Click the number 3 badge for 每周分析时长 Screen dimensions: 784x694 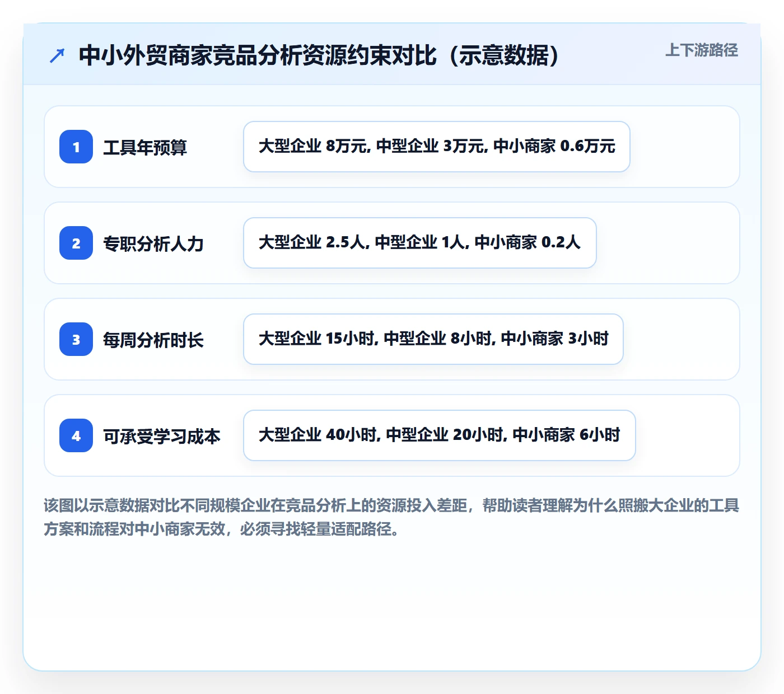click(x=76, y=339)
